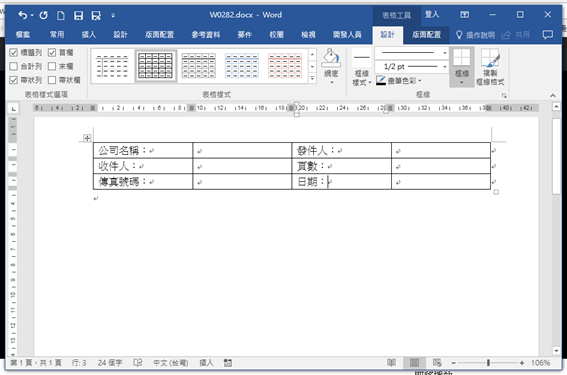
Task: Click the 發件人 table cell
Action: click(341, 150)
